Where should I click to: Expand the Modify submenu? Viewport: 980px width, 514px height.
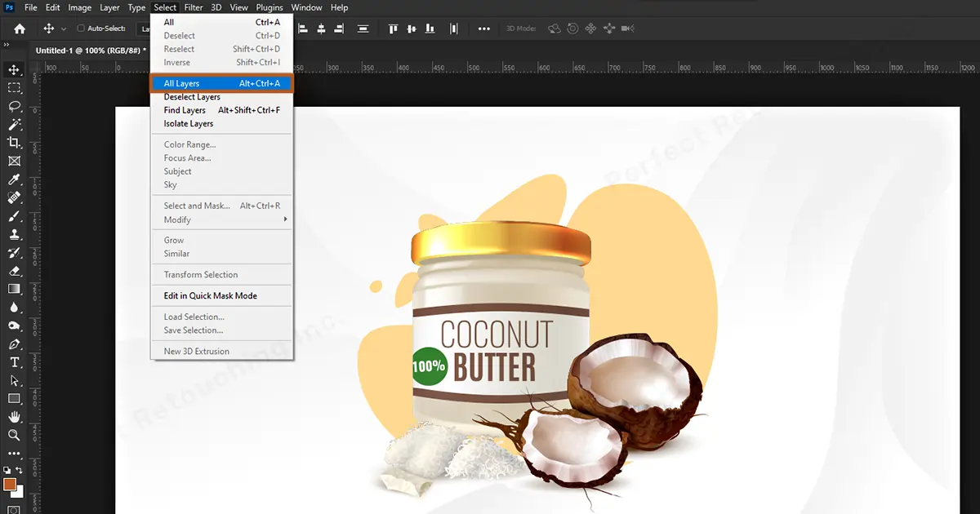pyautogui.click(x=177, y=219)
